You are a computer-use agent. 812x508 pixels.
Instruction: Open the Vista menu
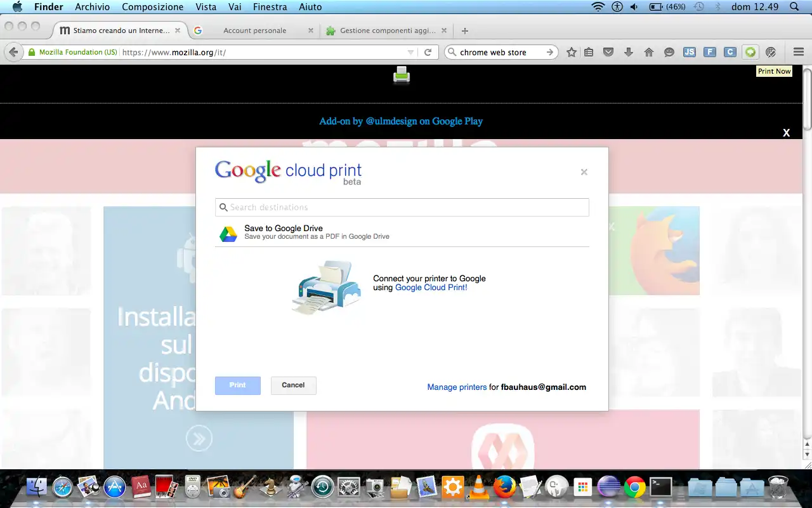pos(206,7)
